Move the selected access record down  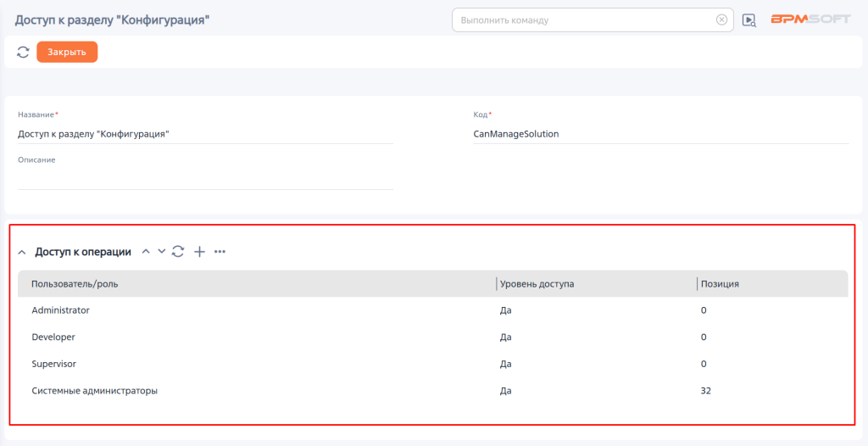161,252
